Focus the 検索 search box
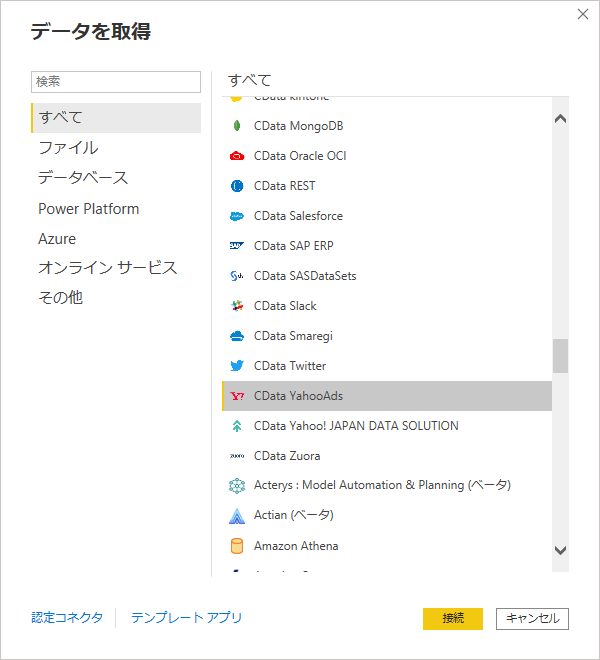This screenshot has height=660, width=600. pyautogui.click(x=116, y=82)
